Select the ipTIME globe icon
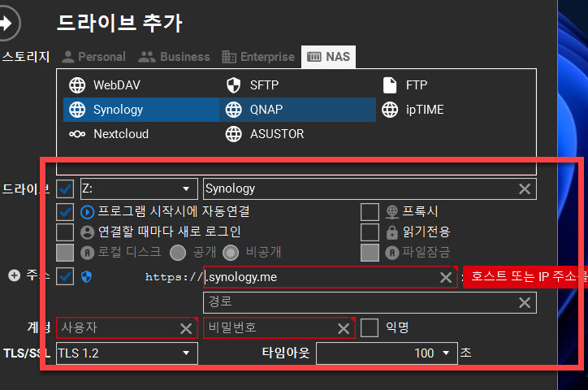Image resolution: width=588 pixels, height=390 pixels. click(x=390, y=110)
